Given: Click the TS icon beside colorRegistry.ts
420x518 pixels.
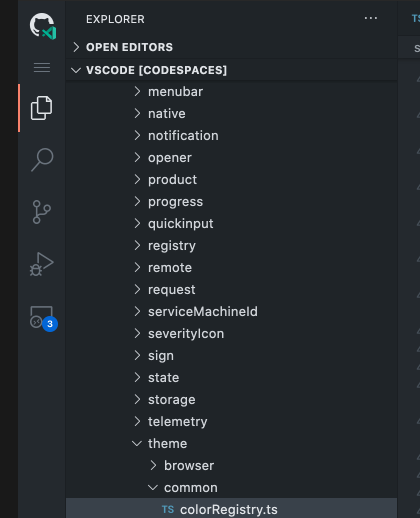Looking at the screenshot, I should pyautogui.click(x=168, y=508).
